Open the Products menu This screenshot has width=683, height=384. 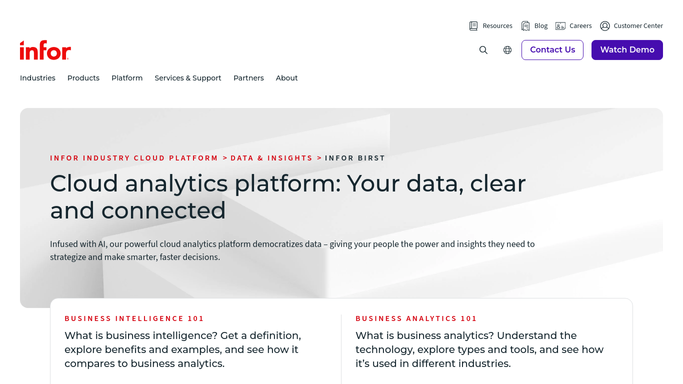point(83,78)
